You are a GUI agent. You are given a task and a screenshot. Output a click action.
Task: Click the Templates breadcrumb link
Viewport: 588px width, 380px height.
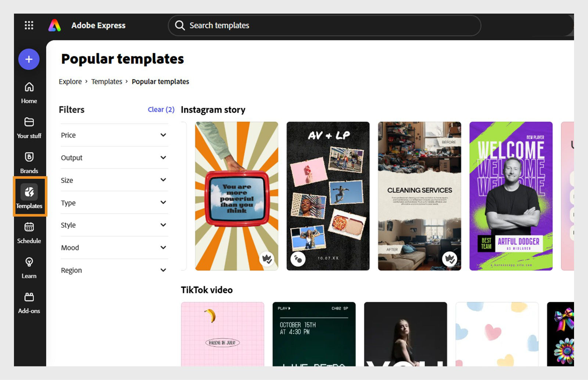coord(107,82)
